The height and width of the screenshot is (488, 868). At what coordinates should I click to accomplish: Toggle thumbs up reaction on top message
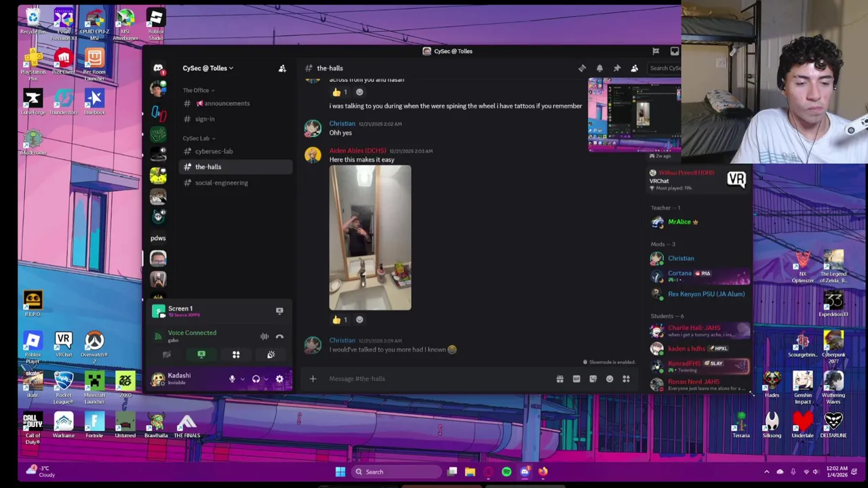click(340, 92)
